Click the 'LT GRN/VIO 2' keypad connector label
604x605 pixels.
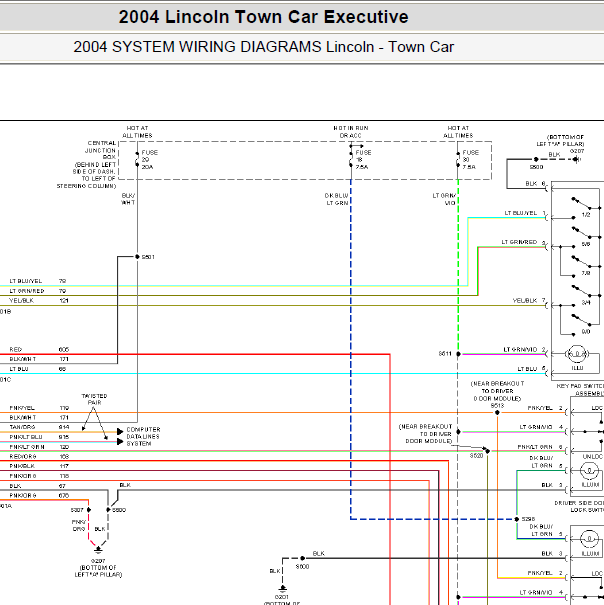(524, 350)
